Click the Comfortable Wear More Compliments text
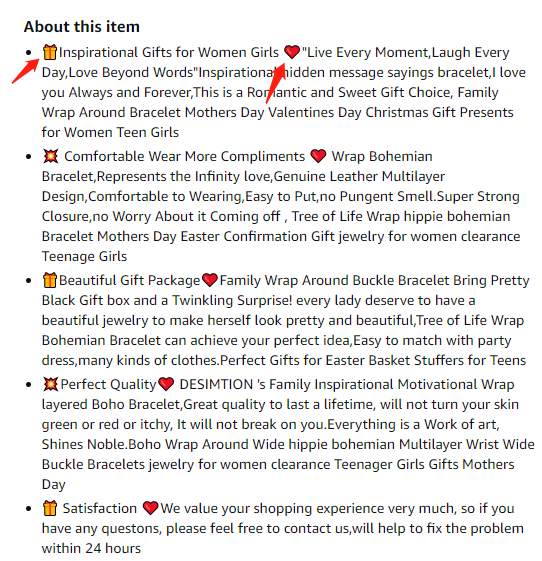Screen dimensions: 542x561 pos(184,156)
